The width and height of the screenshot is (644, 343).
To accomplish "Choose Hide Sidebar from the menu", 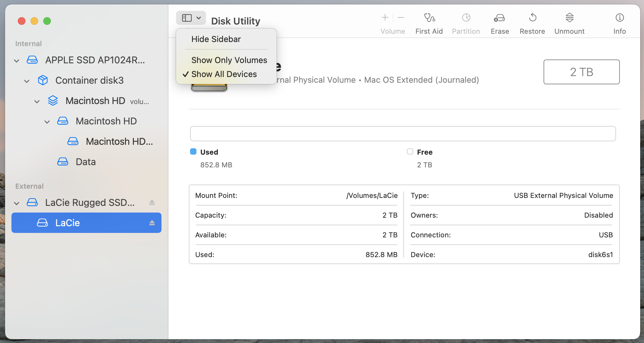I will (x=216, y=39).
